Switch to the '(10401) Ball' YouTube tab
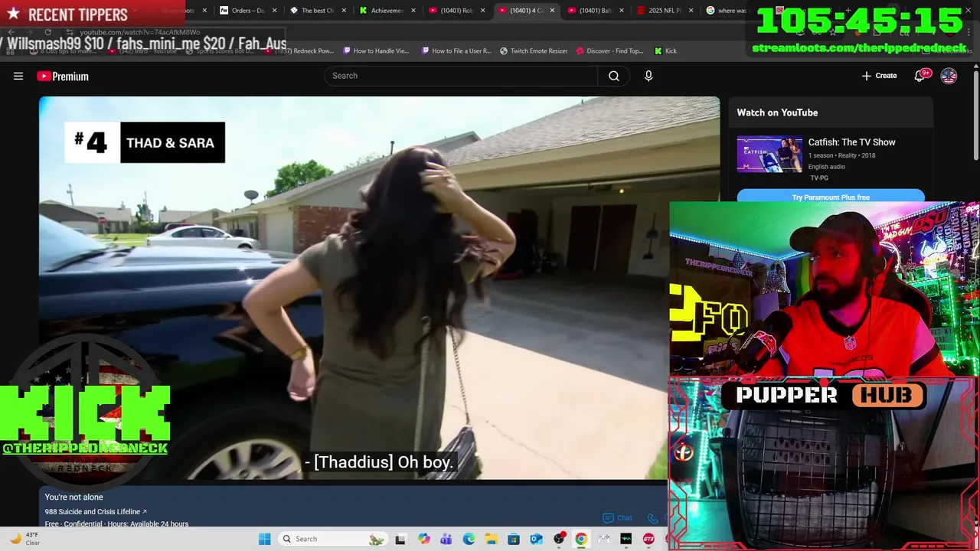 pyautogui.click(x=595, y=11)
